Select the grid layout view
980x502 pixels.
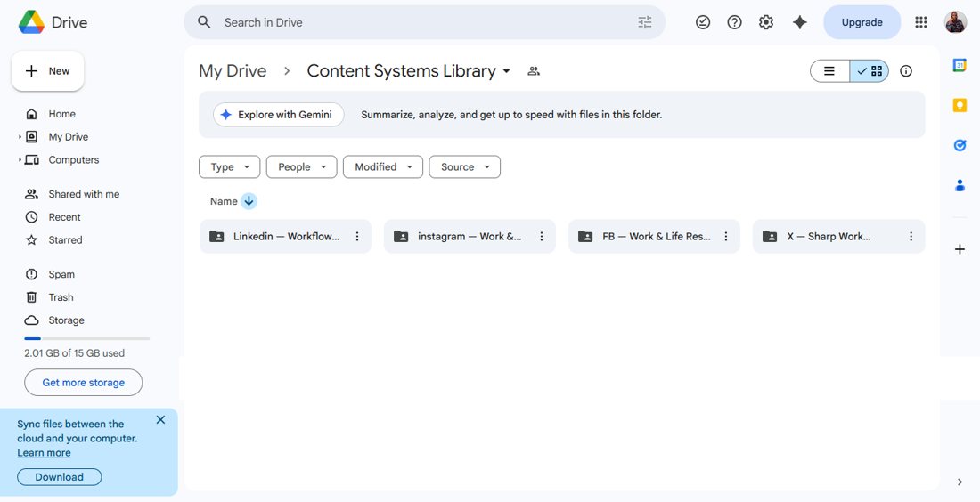(870, 71)
